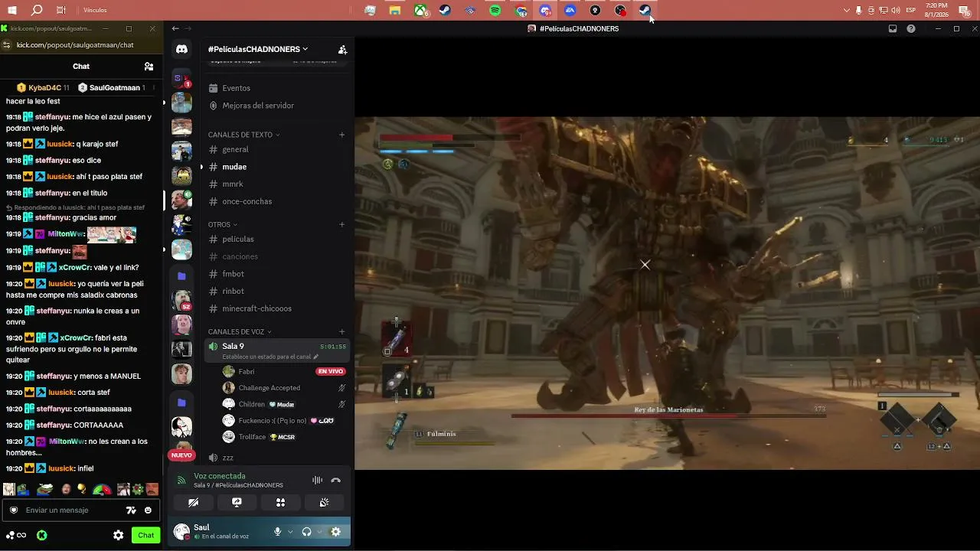Open noise suppression voice settings icon
Viewport: 980px width, 551px height.
click(317, 481)
